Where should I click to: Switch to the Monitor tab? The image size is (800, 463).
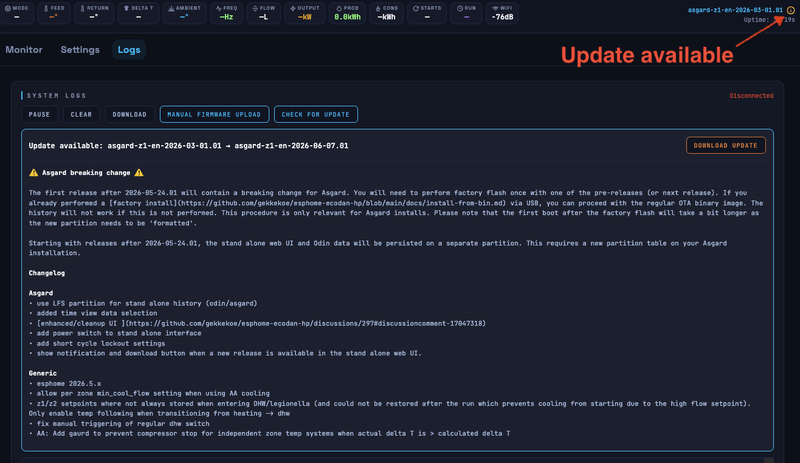(24, 50)
